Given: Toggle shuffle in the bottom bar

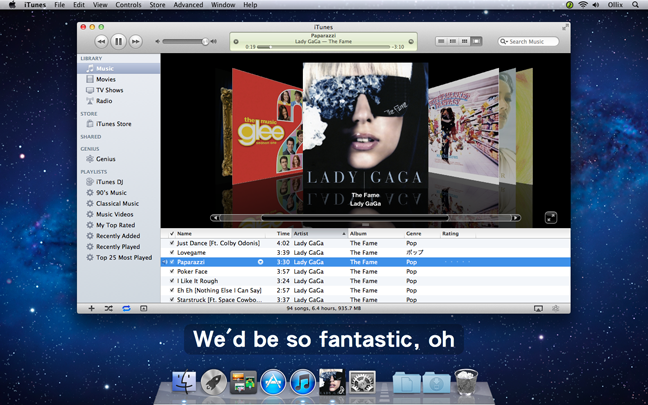Looking at the screenshot, I should [109, 308].
